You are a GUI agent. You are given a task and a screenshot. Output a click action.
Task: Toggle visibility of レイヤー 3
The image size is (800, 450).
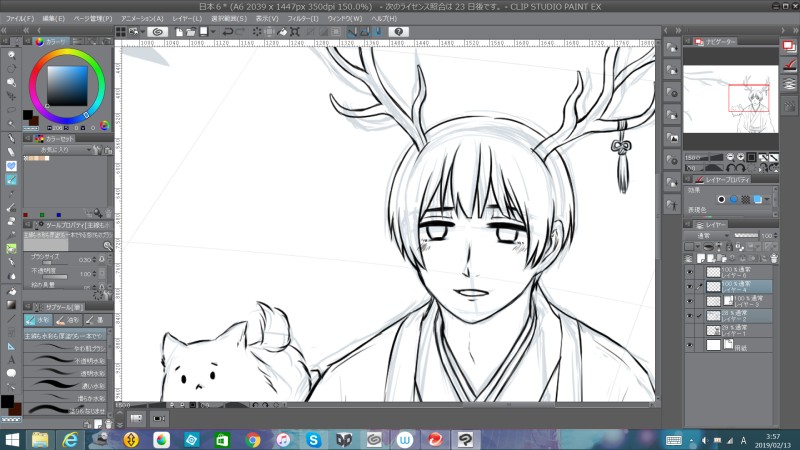coord(690,302)
